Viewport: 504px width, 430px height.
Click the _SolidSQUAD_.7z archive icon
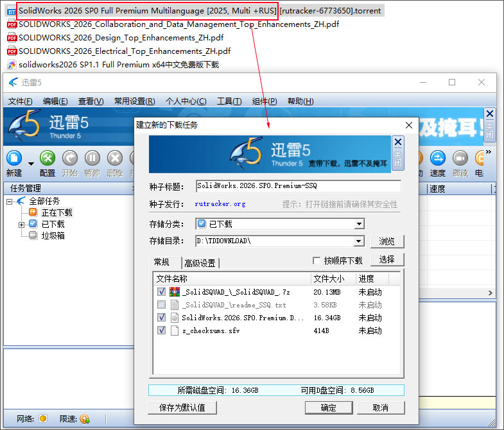click(175, 292)
